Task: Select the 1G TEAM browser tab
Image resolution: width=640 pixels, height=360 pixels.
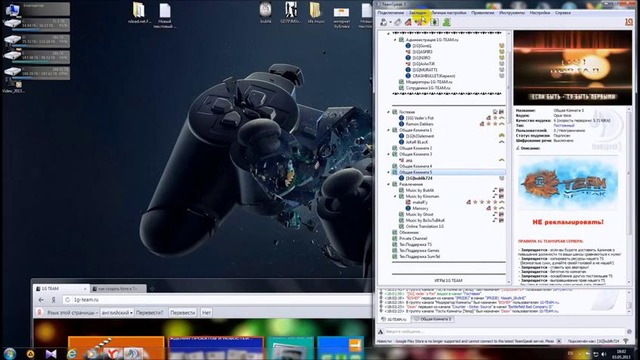Action: tap(61, 289)
